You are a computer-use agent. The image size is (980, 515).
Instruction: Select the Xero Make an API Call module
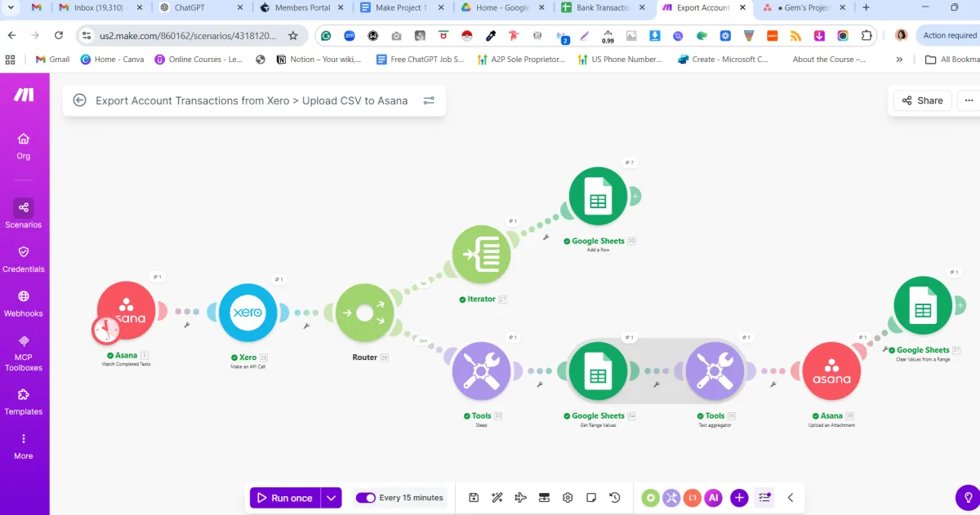247,313
